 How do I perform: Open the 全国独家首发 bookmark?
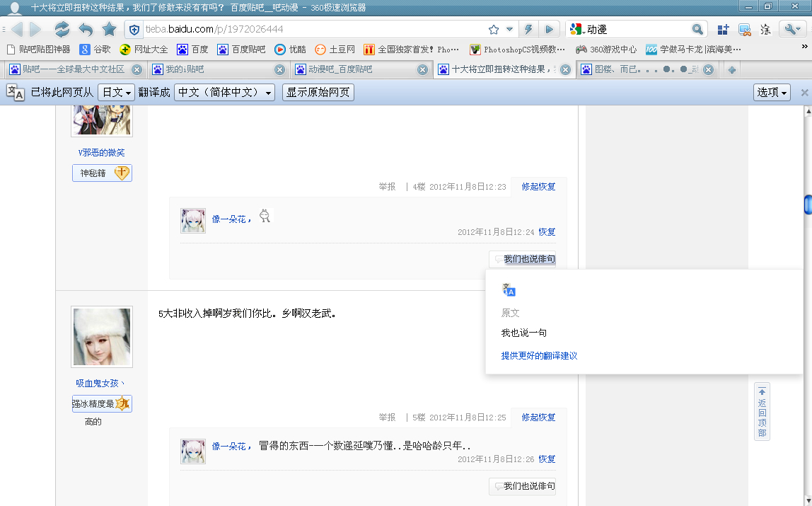(411, 50)
